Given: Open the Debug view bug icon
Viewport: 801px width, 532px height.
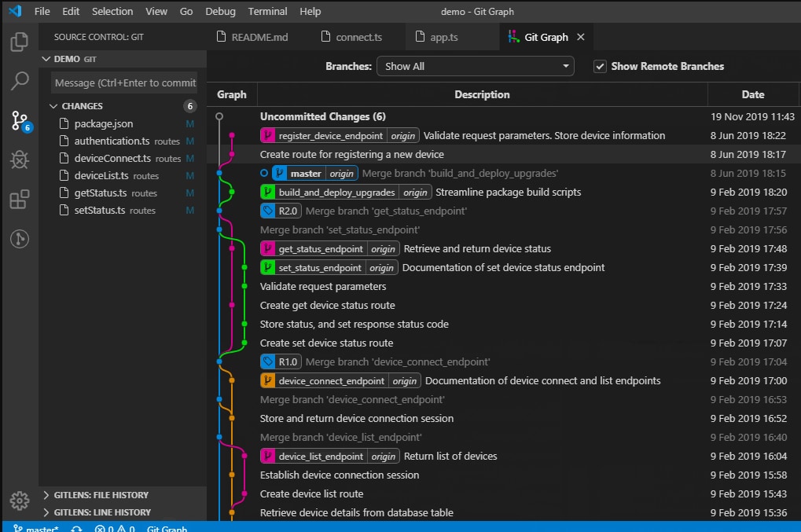Looking at the screenshot, I should click(x=20, y=160).
